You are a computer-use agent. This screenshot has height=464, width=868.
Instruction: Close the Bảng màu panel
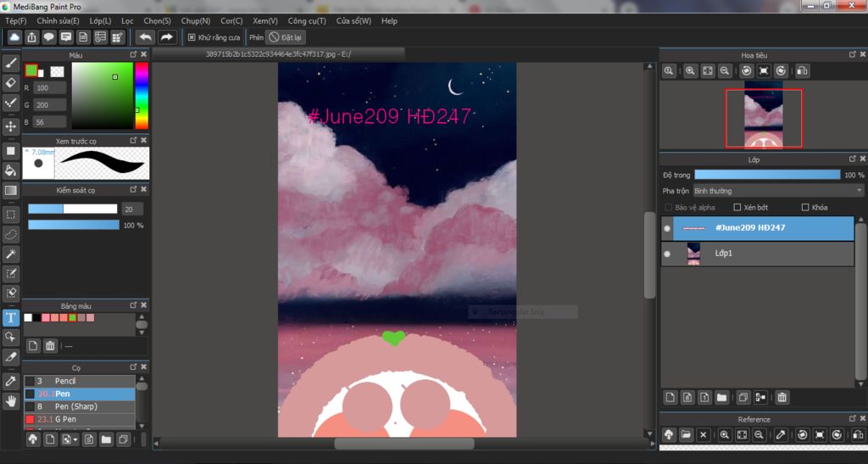(x=143, y=305)
